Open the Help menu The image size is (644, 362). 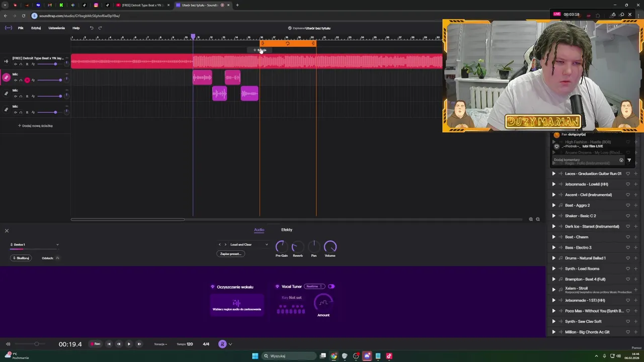[x=76, y=28]
